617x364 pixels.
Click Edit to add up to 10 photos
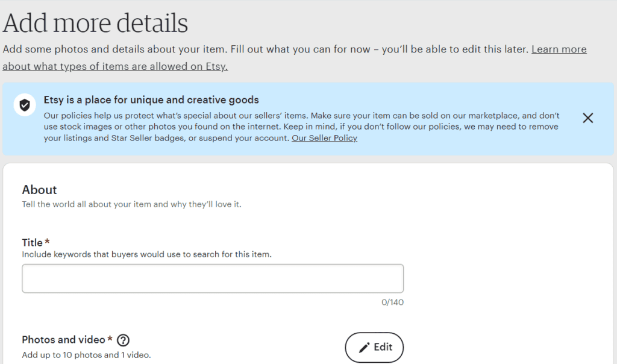coord(374,347)
